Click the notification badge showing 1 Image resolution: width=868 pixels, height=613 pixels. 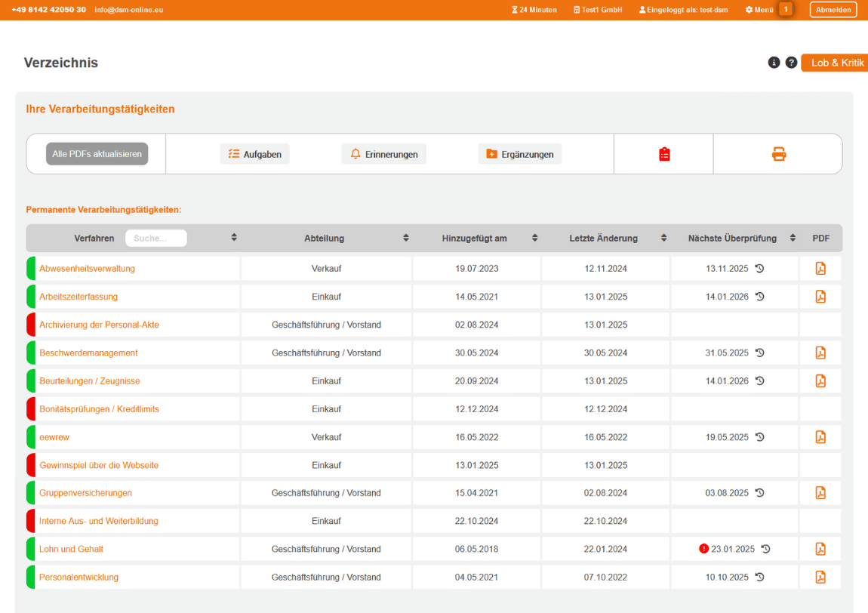(786, 9)
